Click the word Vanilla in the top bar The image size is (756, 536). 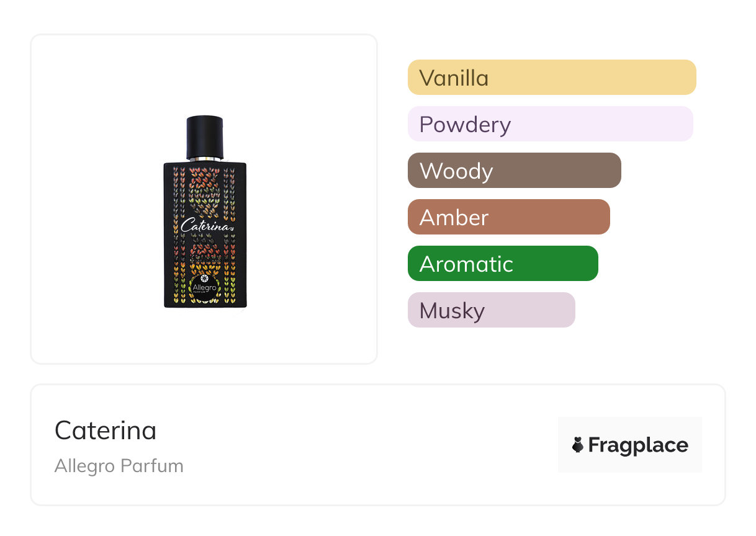point(454,78)
